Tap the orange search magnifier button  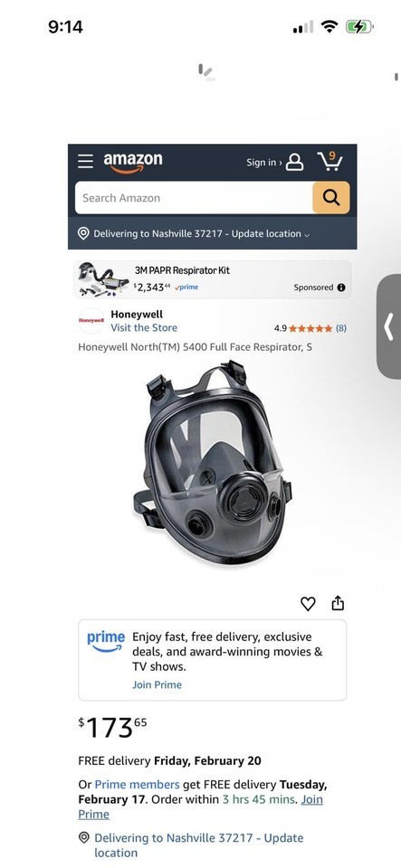(x=331, y=198)
